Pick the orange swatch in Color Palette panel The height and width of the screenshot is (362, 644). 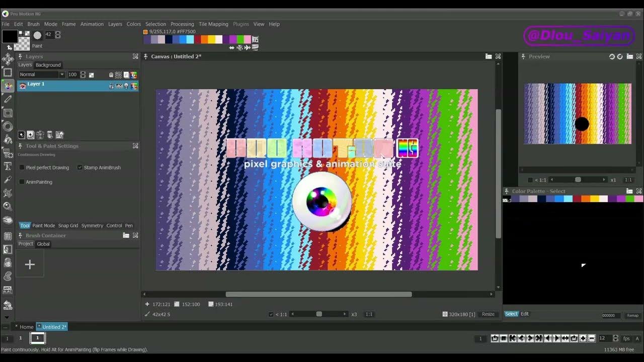point(585,199)
